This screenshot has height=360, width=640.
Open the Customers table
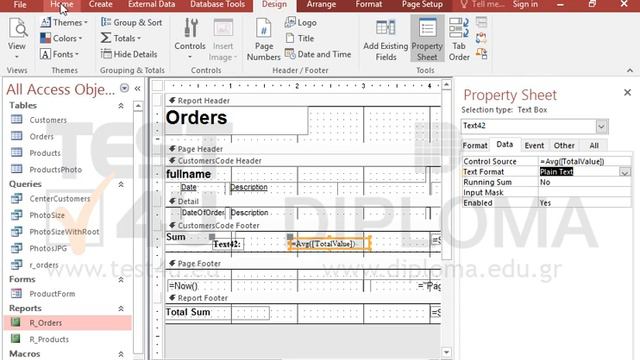[48, 120]
